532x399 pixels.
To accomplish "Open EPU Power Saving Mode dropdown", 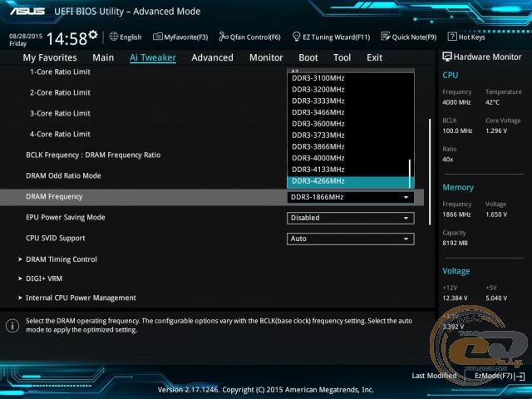I will tap(351, 218).
